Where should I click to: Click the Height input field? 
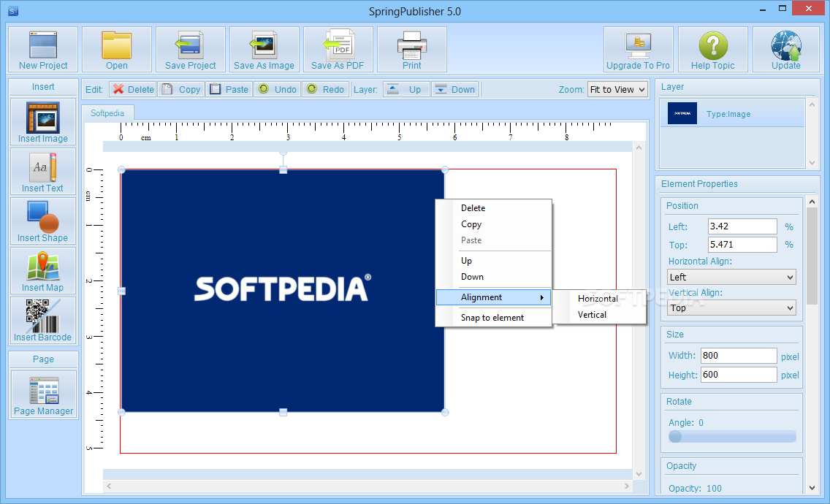(739, 374)
